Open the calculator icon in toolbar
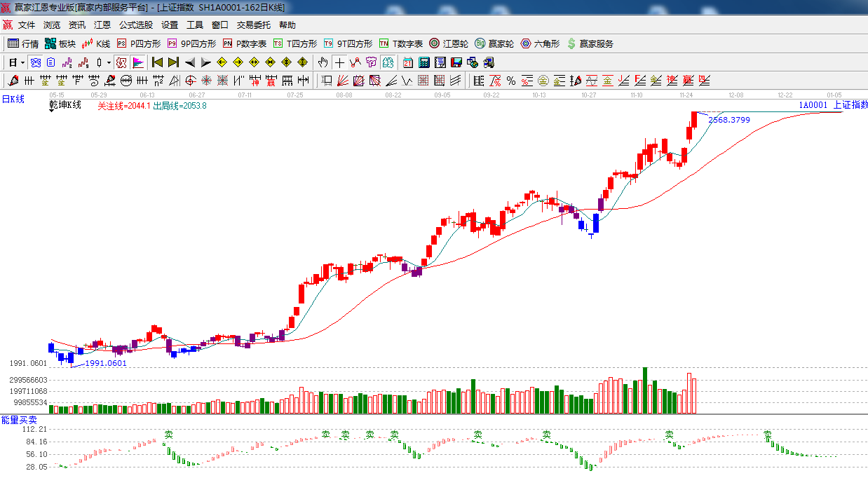This screenshot has width=868, height=478. pos(424,62)
